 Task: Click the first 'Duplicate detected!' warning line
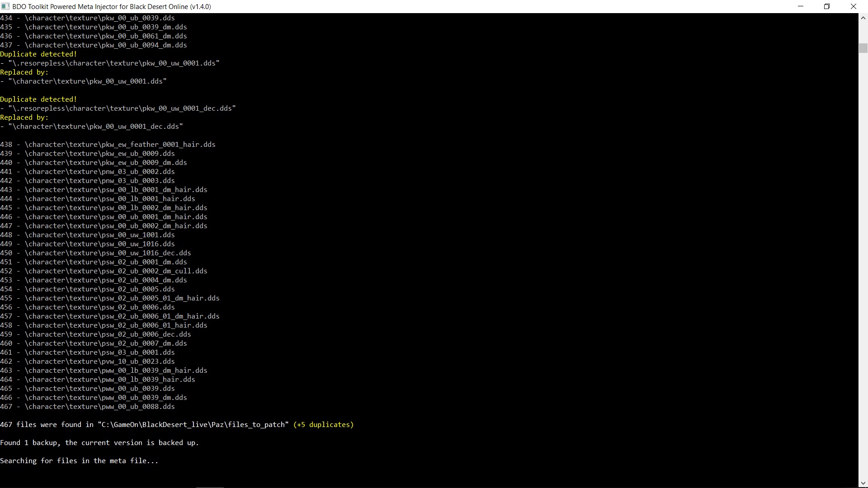[38, 54]
